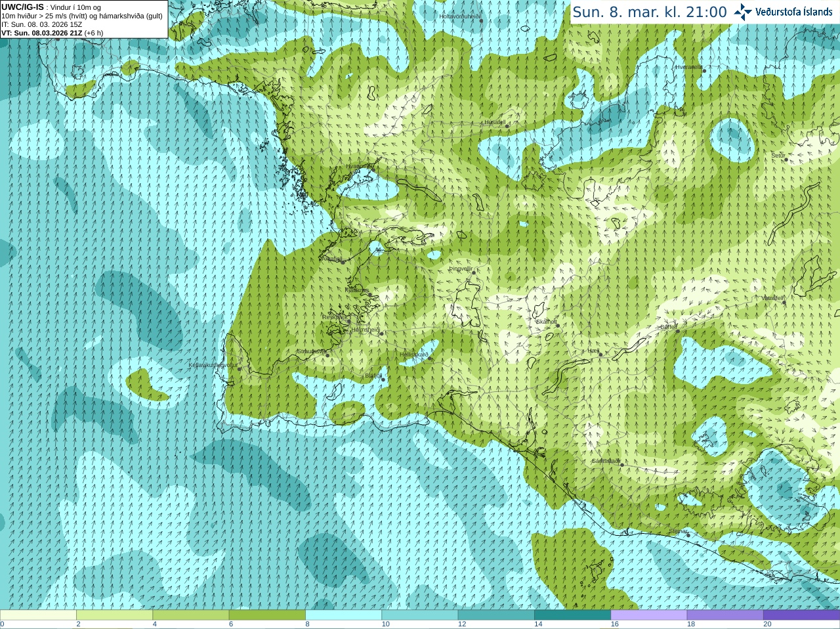Select the 12–14 m/s legend swatch

coord(496,615)
